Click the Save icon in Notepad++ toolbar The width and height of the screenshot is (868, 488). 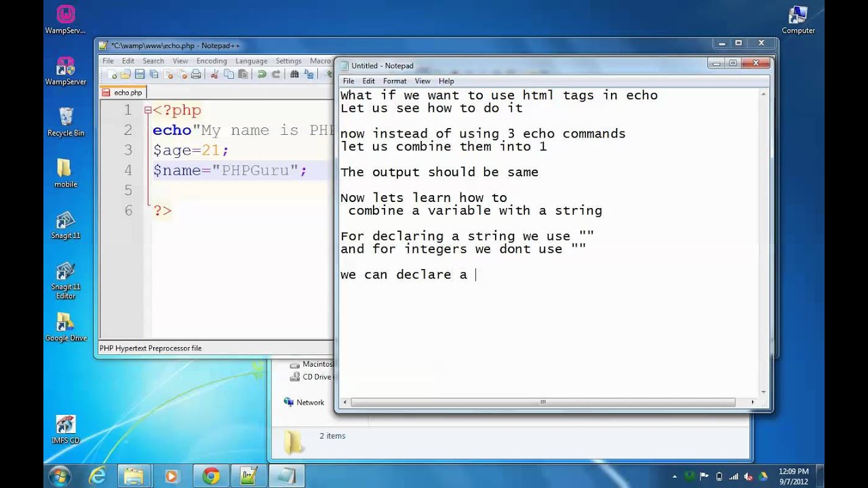click(x=140, y=74)
